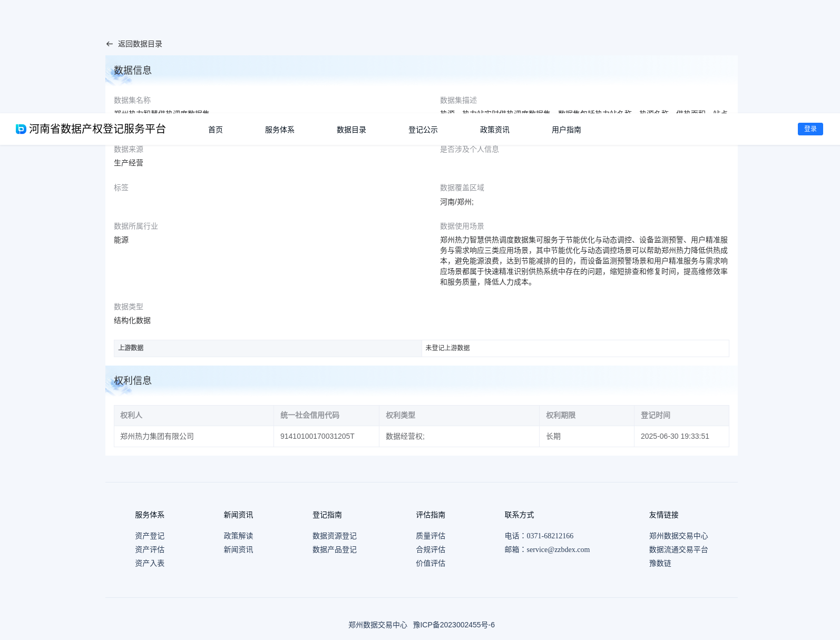Viewport: 840px width, 640px height.
Task: Open friendly link 豫数链
Action: (660, 563)
